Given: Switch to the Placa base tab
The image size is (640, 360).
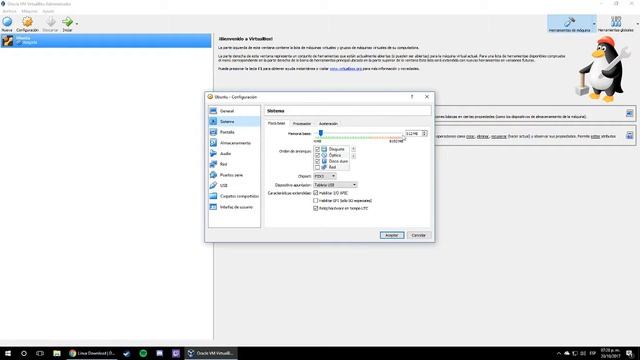Looking at the screenshot, I should coord(276,123).
